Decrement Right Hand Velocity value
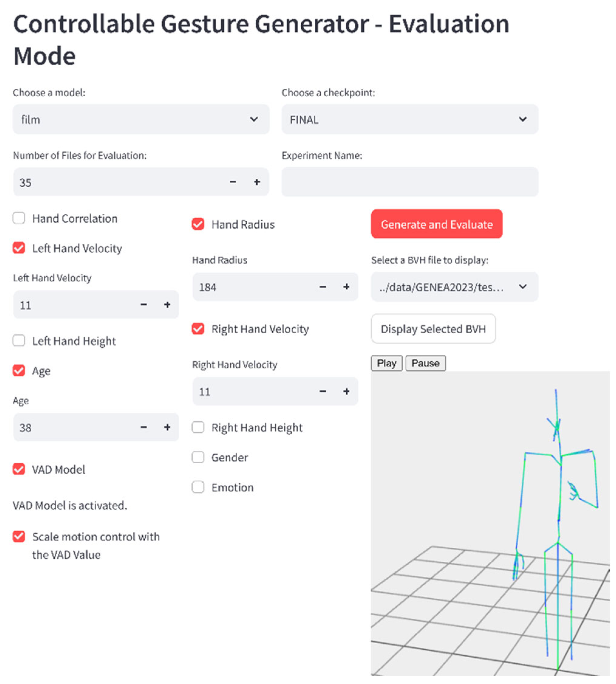The height and width of the screenshot is (684, 616). point(323,391)
